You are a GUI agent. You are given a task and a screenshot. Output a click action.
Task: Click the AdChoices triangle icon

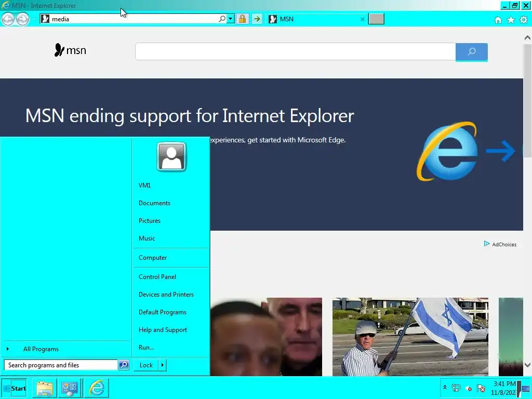coord(486,244)
